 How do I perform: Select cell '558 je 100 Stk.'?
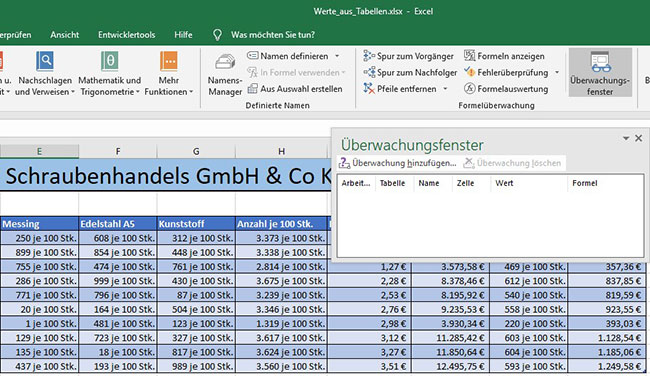click(x=529, y=309)
